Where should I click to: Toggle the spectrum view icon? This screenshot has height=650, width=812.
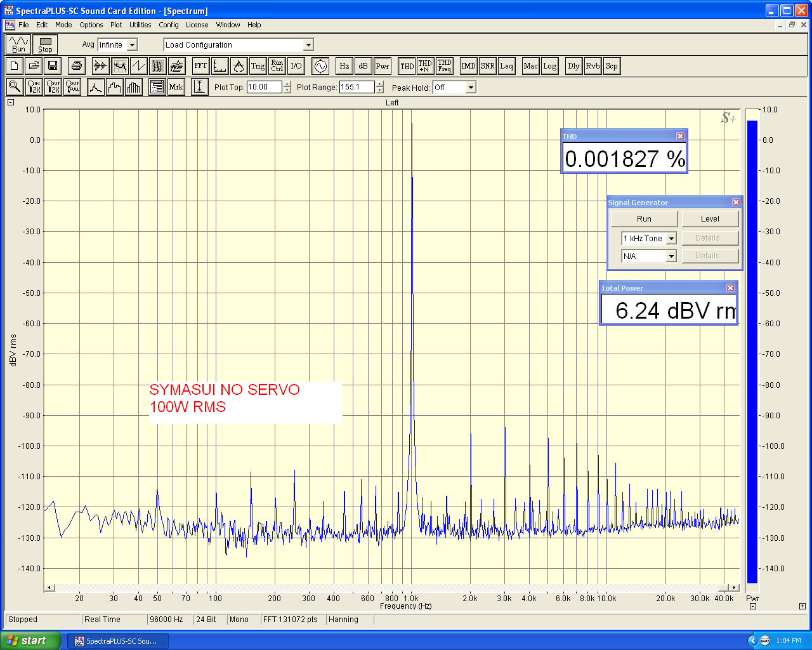tap(119, 65)
